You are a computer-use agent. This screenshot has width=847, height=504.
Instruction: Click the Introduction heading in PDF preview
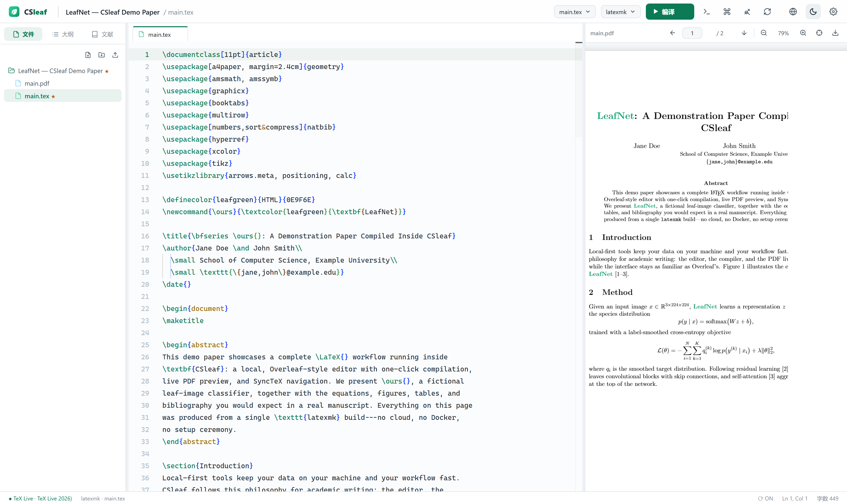[626, 237]
